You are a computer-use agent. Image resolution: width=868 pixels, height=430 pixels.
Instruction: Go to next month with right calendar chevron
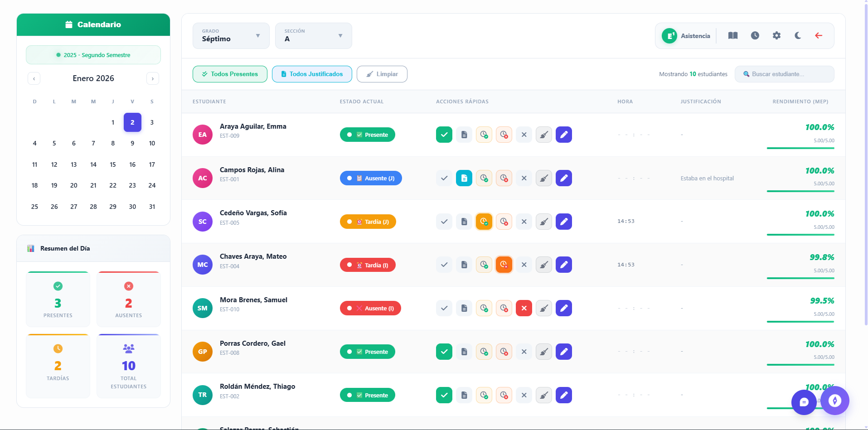pyautogui.click(x=152, y=78)
